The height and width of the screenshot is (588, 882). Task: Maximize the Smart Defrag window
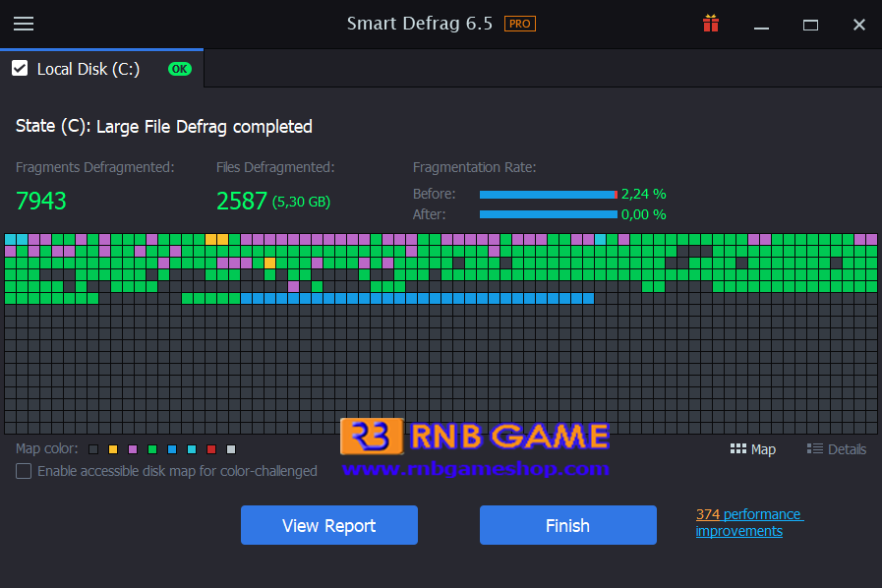click(810, 25)
